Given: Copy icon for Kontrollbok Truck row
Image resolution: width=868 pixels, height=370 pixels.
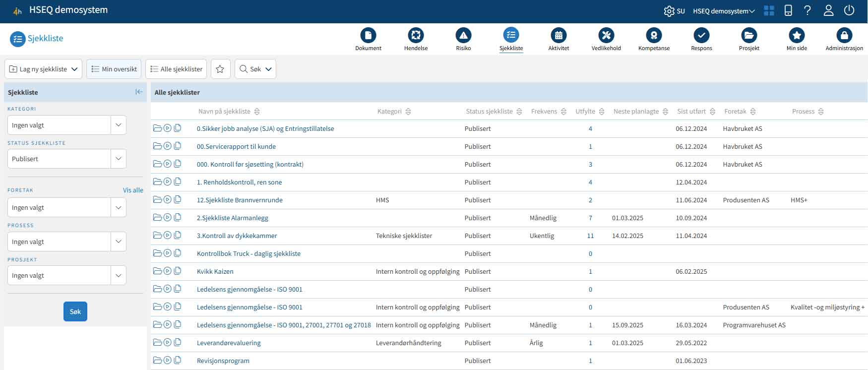Looking at the screenshot, I should [x=178, y=253].
